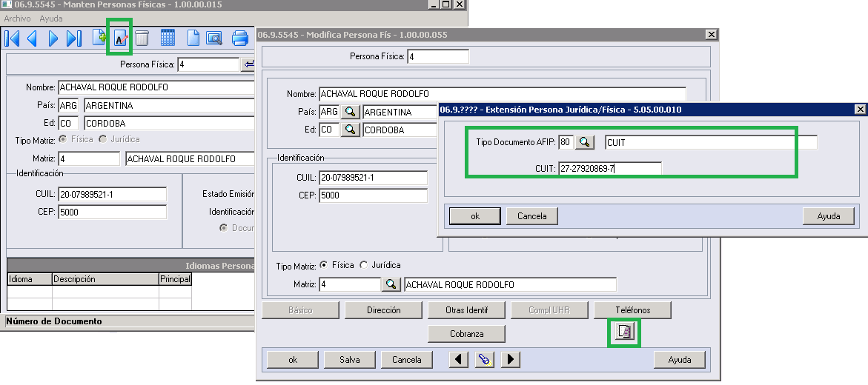Image resolution: width=868 pixels, height=385 pixels.
Task: Click the Compl UHR button
Action: [550, 310]
